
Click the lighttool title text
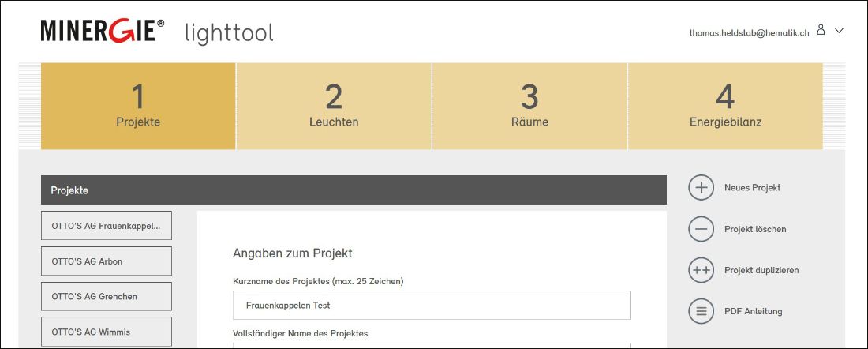229,33
